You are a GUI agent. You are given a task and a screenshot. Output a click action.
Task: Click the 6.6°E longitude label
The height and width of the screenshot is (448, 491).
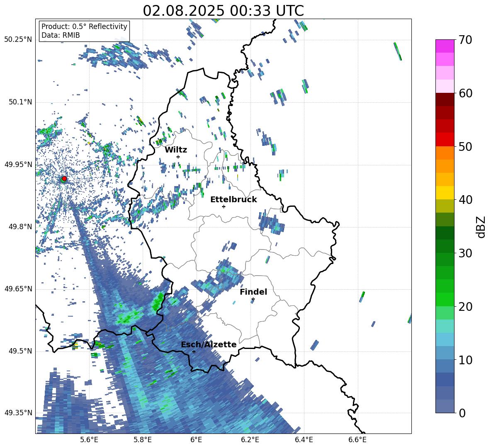click(x=357, y=440)
